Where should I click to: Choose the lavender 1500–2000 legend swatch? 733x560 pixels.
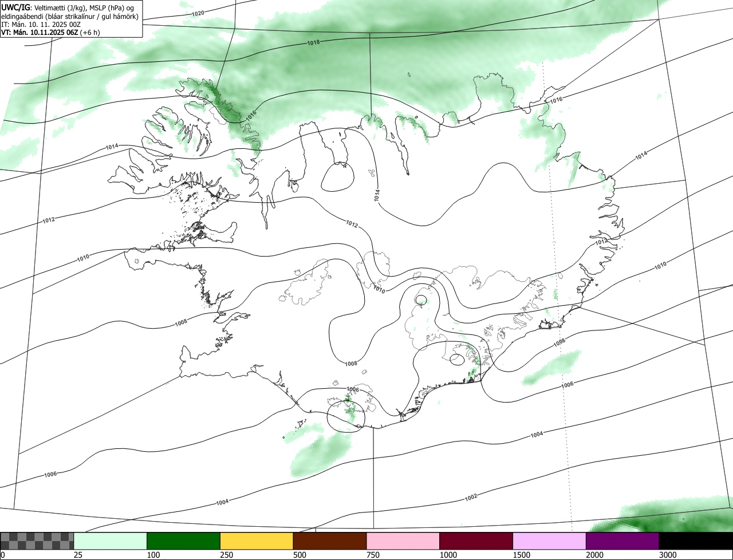pyautogui.click(x=550, y=541)
